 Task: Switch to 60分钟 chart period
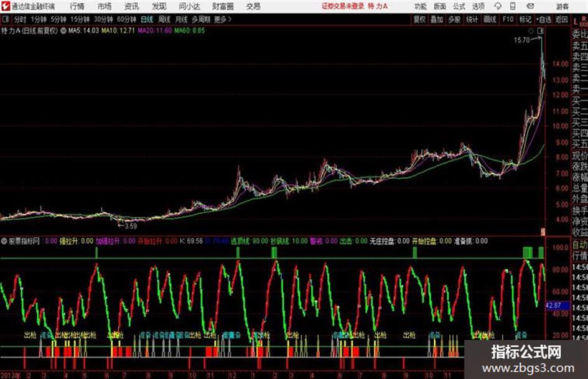126,19
